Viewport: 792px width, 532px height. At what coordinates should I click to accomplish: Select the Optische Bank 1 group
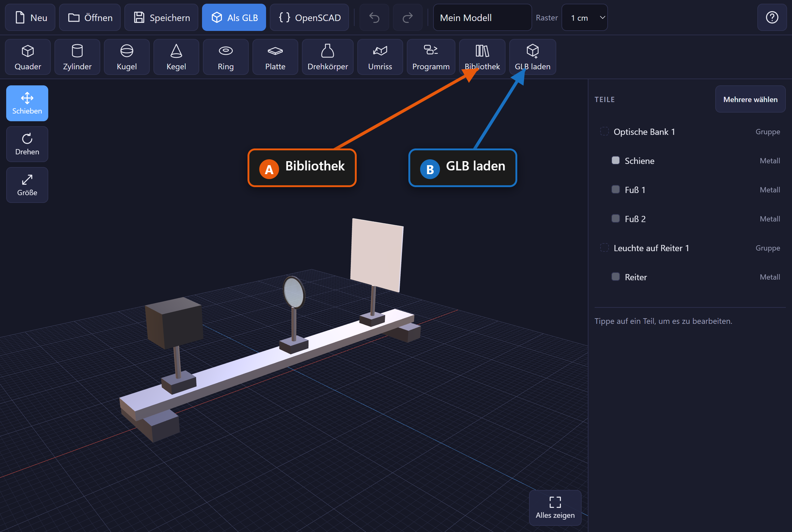[690, 132]
